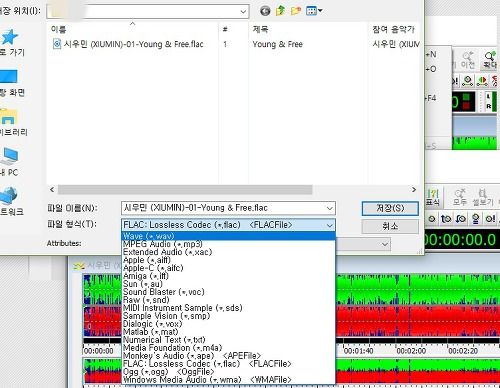Screen dimensions: 500x388
Task: Click the 저장(S) save button
Action: click(390, 209)
